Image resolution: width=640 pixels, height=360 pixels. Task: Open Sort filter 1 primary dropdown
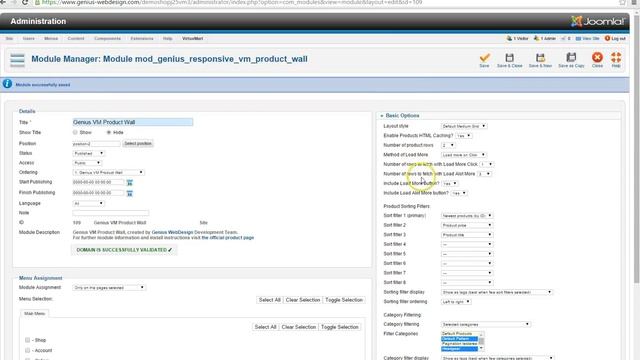pyautogui.click(x=467, y=216)
